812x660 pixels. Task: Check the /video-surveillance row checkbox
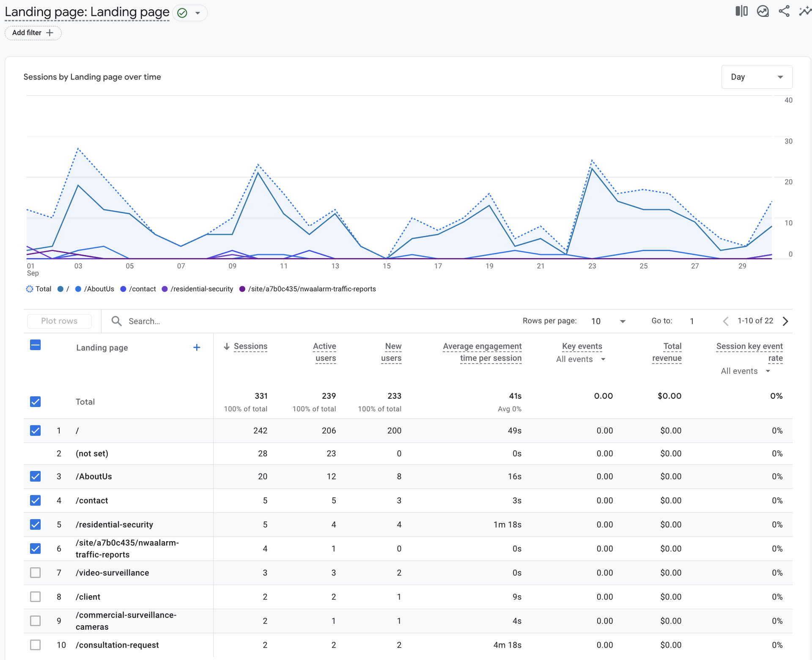point(36,573)
